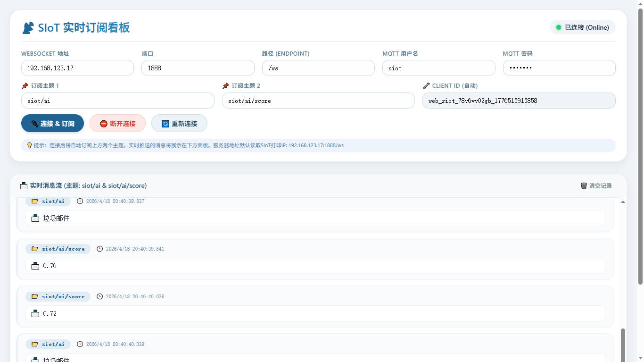Click the message icon beside value 0.76
The image size is (644, 362).
(35, 266)
